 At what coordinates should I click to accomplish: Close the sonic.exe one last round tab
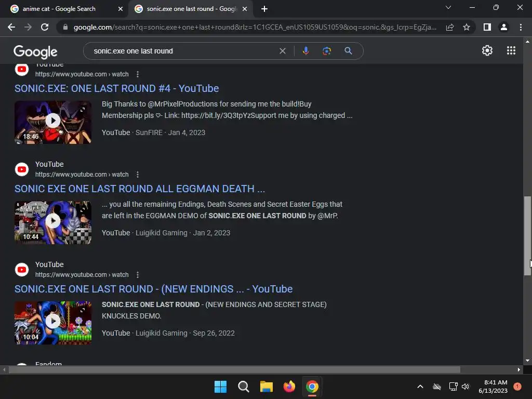(245, 9)
